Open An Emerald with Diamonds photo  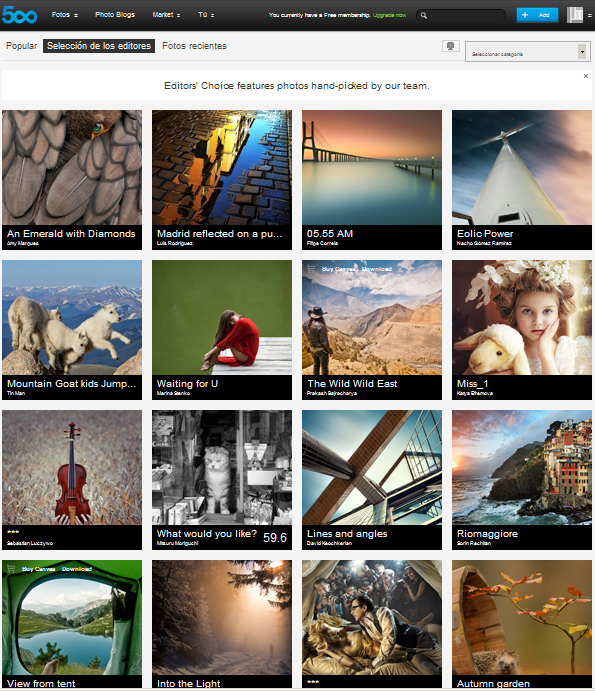click(x=72, y=167)
